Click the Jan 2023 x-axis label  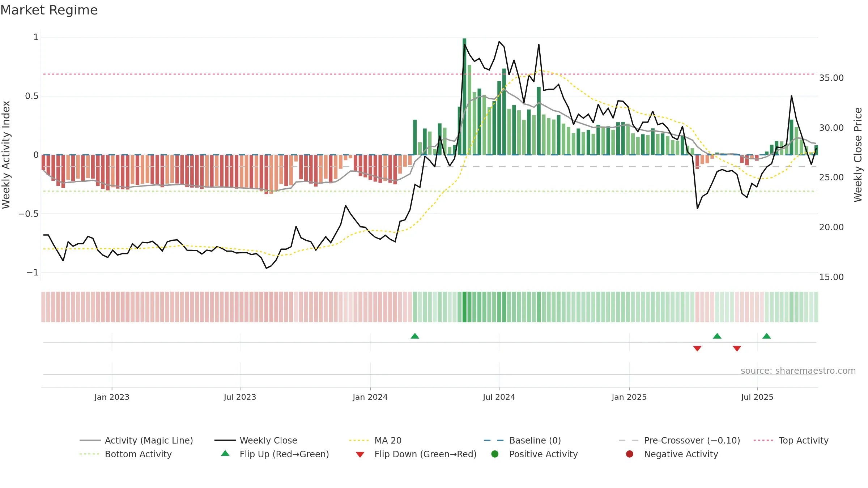(112, 397)
